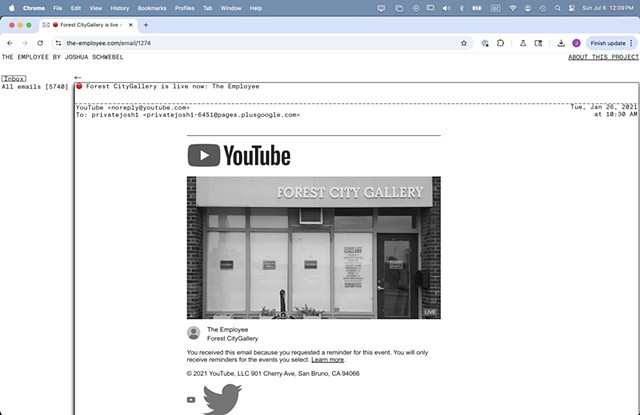This screenshot has width=640, height=415.
Task: Click the left arrow above the email
Action: click(x=78, y=77)
